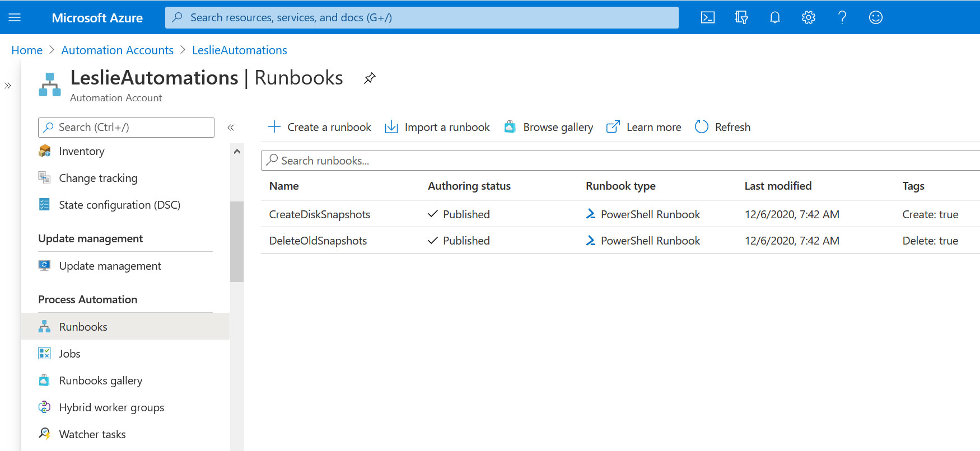Collapse the resource menu with double chevron
980x451 pixels.
click(231, 128)
